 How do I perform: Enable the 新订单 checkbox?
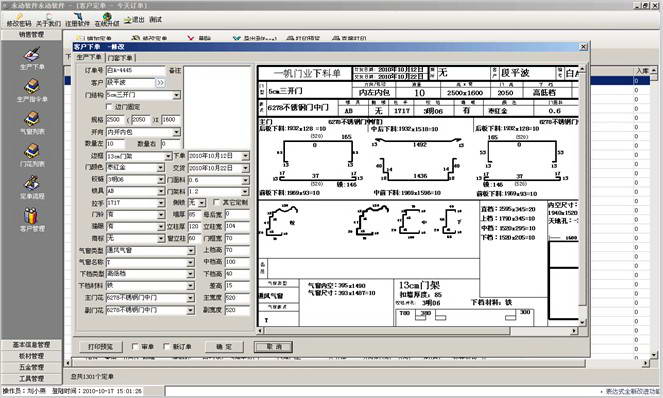[x=167, y=346]
